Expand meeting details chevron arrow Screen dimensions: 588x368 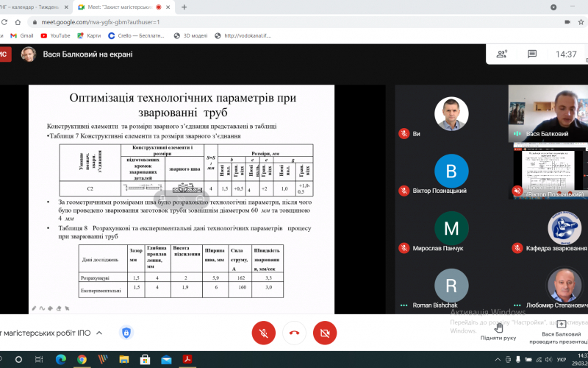pos(99,333)
